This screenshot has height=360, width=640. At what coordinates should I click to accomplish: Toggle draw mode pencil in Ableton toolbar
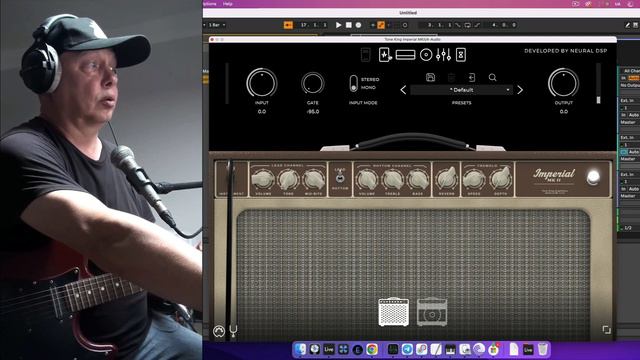(x=627, y=25)
